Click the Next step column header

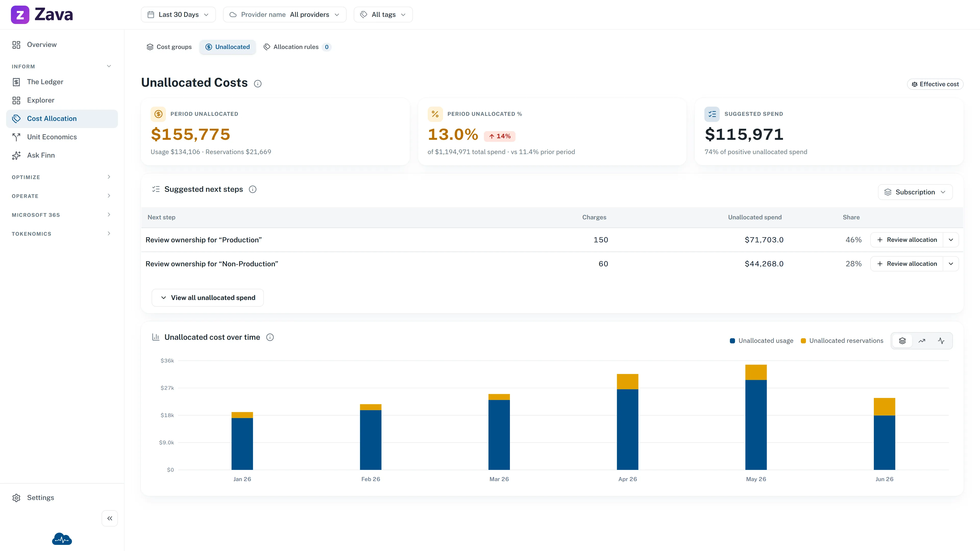tap(161, 217)
